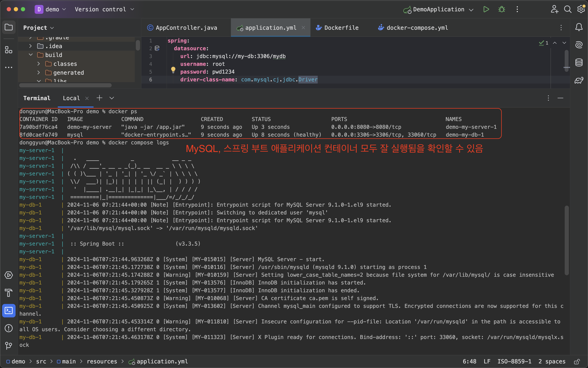Open the Database tool window
The width and height of the screenshot is (588, 368).
coord(579,62)
